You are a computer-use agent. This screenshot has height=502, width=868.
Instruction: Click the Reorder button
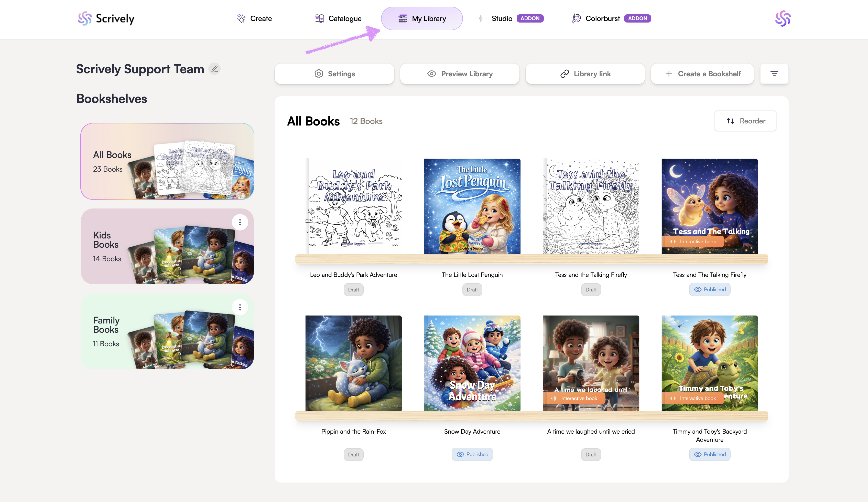745,121
